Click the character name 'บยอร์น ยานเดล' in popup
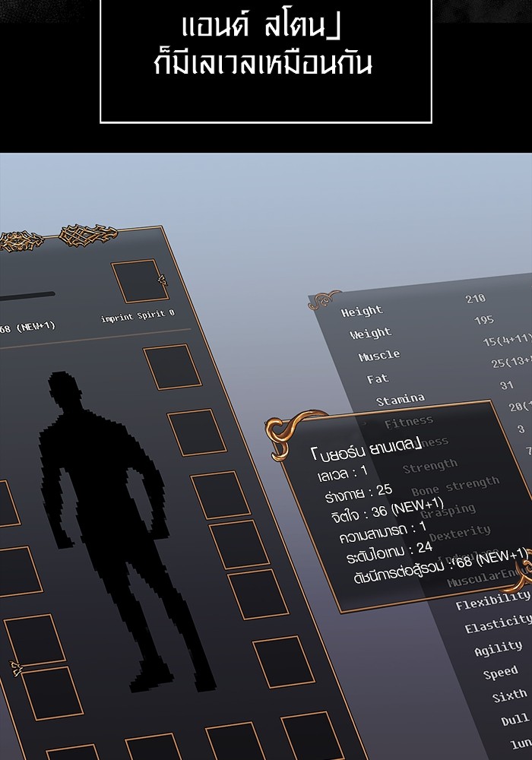 pos(366,449)
